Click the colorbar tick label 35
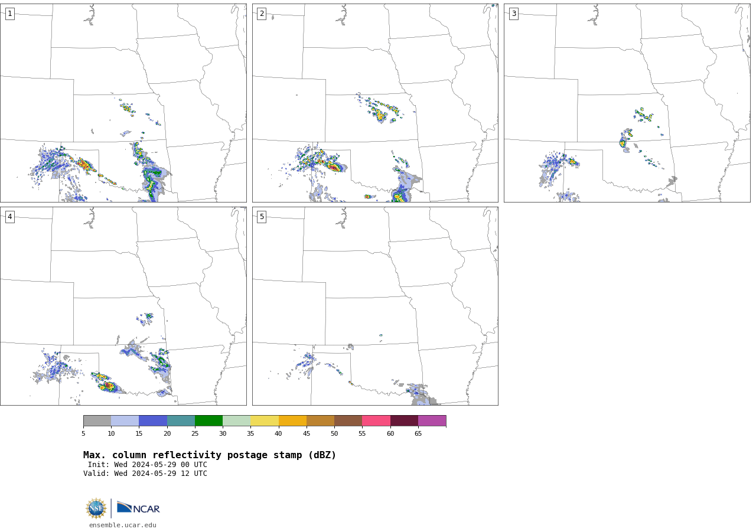756x532 pixels. (250, 433)
